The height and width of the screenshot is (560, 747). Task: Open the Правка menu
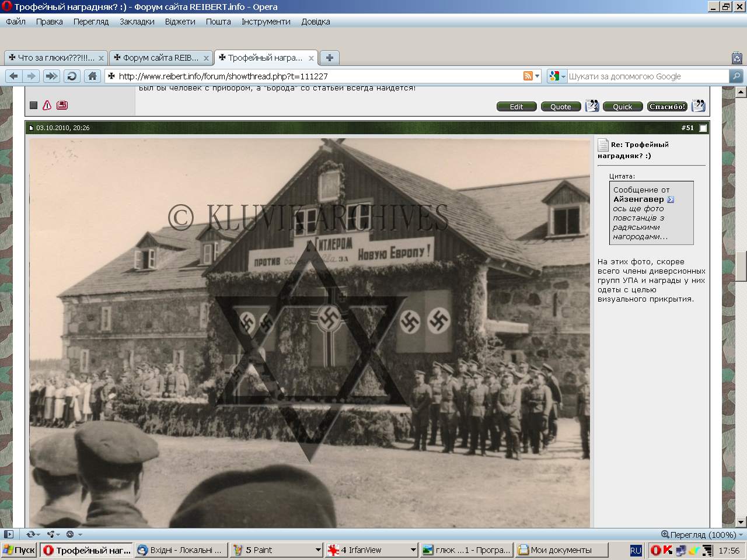[x=49, y=22]
